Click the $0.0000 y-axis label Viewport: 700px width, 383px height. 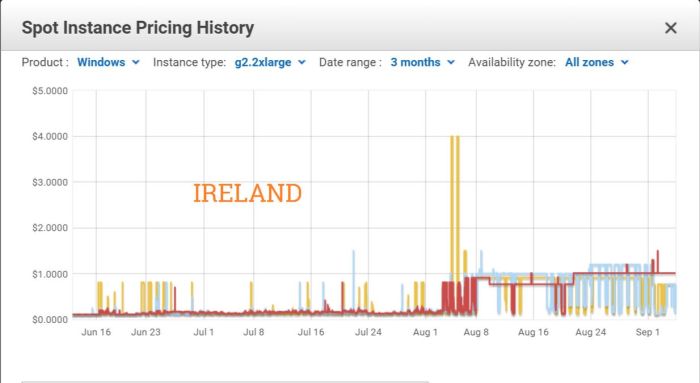(50, 320)
